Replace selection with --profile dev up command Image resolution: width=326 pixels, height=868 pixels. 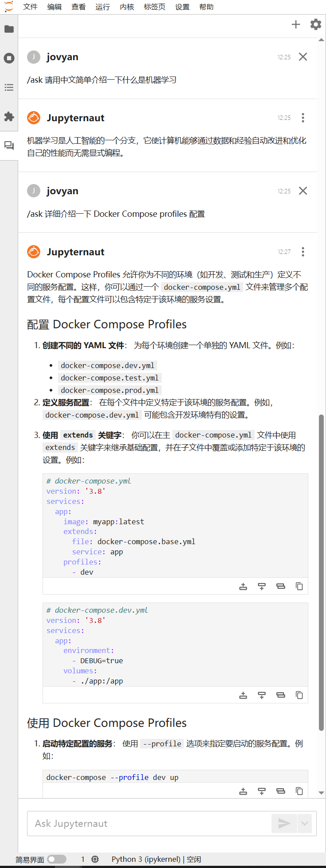coord(281,791)
